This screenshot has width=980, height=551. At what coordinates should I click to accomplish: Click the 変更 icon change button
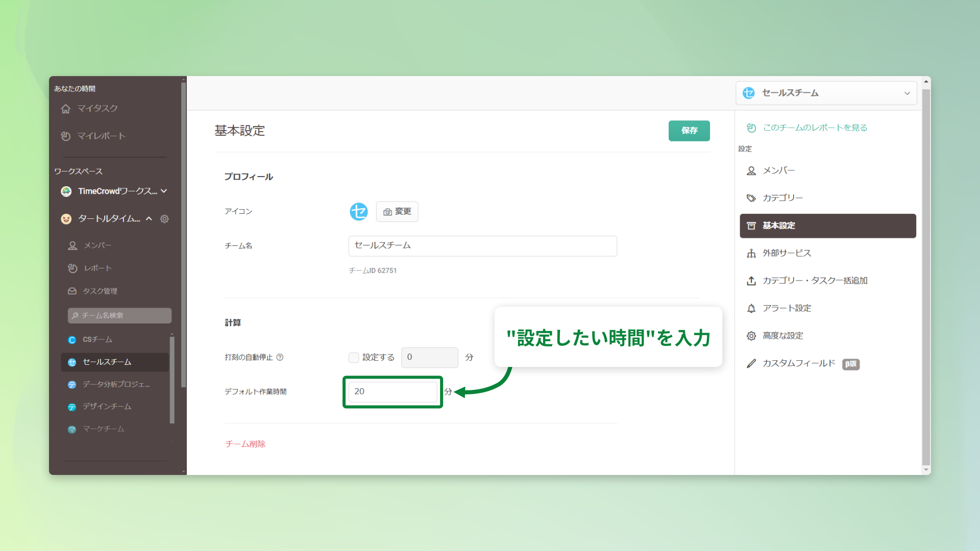(397, 211)
